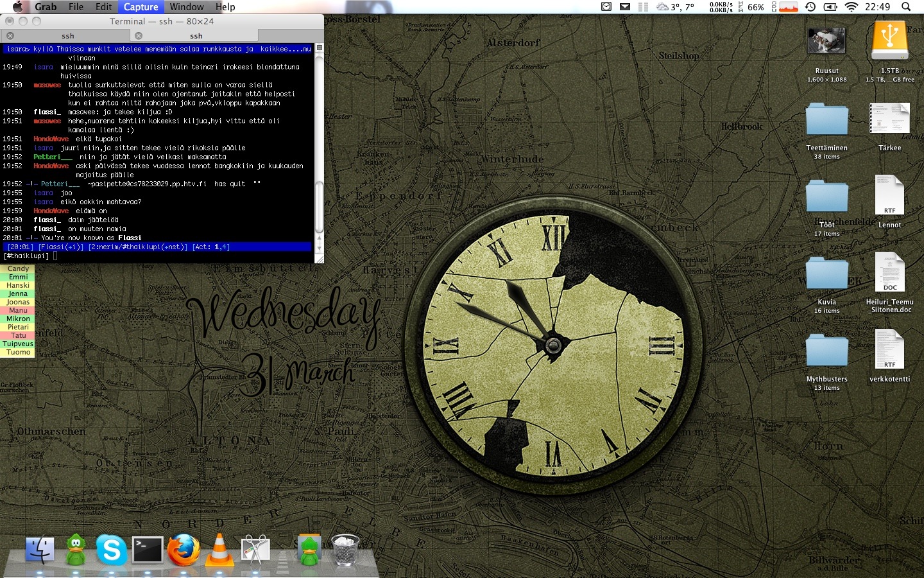Screen dimensions: 924x578
Task: Open the Capture menu
Action: [141, 7]
